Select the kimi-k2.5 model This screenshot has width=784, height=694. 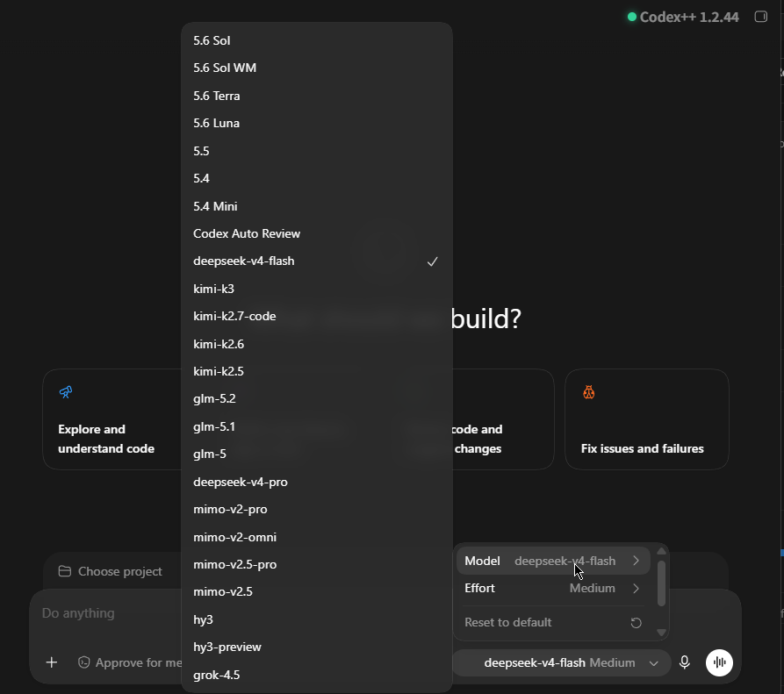click(317, 371)
